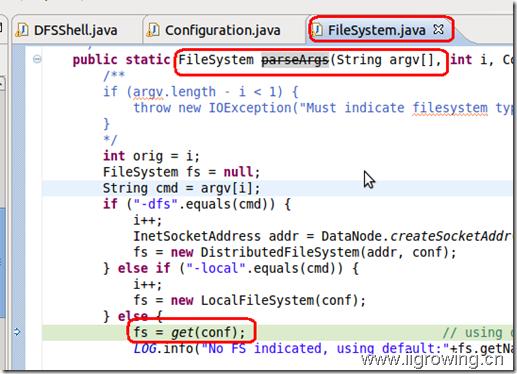Click the commented "throw new IOException" line
Image resolution: width=517 pixels, height=374 pixels.
(323, 108)
